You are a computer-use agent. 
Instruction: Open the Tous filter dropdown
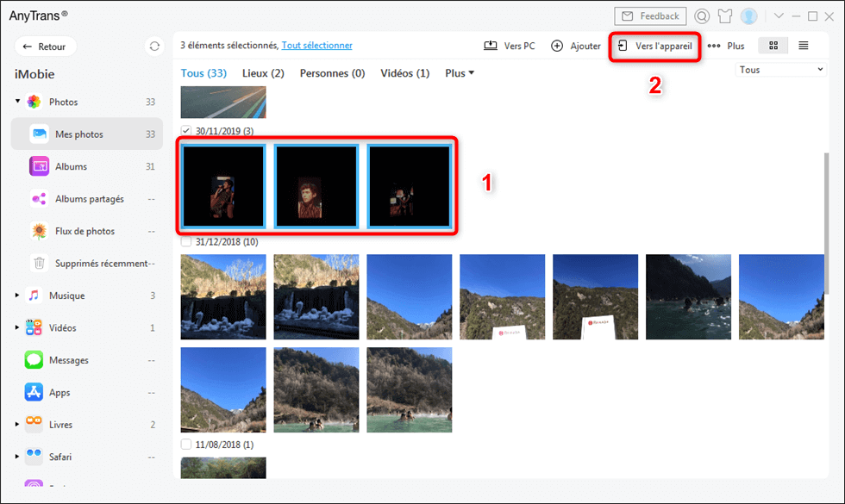coord(781,70)
